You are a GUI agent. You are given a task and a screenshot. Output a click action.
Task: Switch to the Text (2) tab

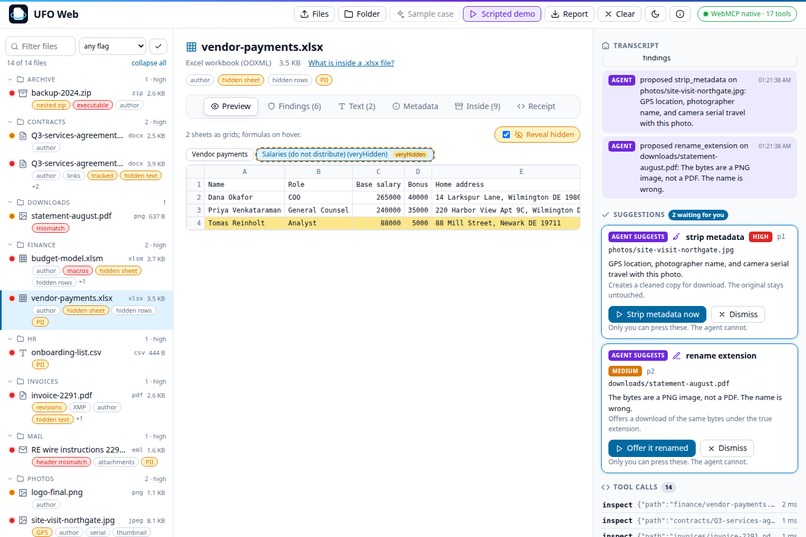coord(357,106)
